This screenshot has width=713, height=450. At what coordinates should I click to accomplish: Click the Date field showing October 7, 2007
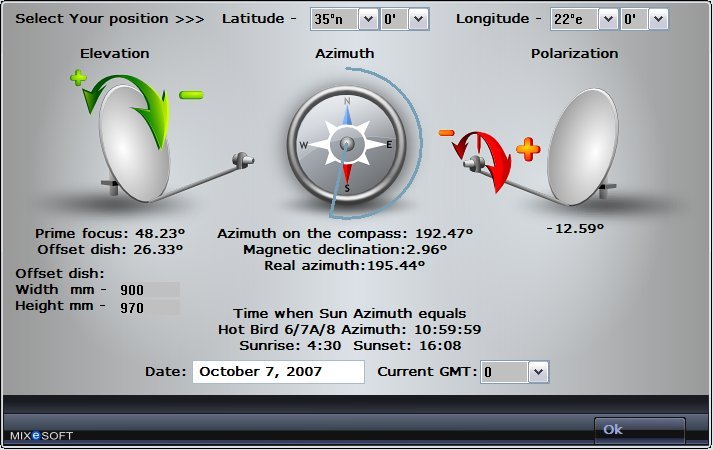pos(278,371)
